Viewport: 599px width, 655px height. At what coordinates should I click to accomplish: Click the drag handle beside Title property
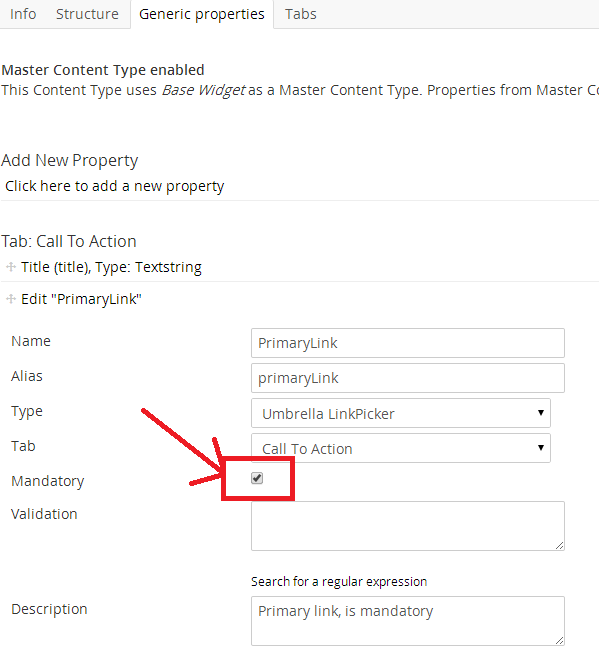tap(11, 267)
